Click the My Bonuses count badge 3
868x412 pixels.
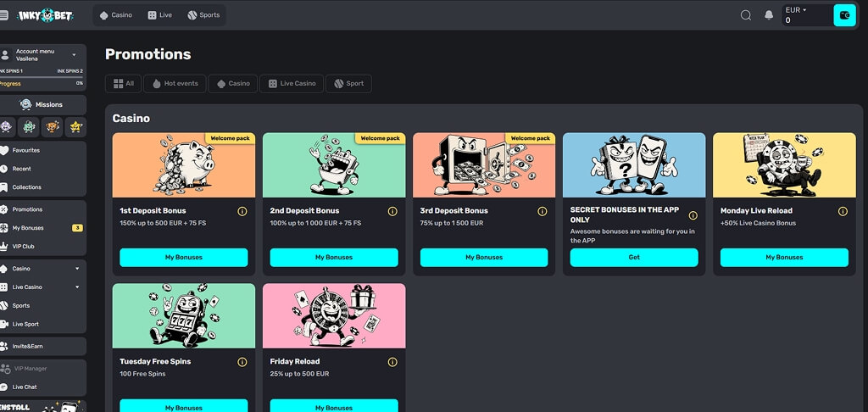[77, 228]
